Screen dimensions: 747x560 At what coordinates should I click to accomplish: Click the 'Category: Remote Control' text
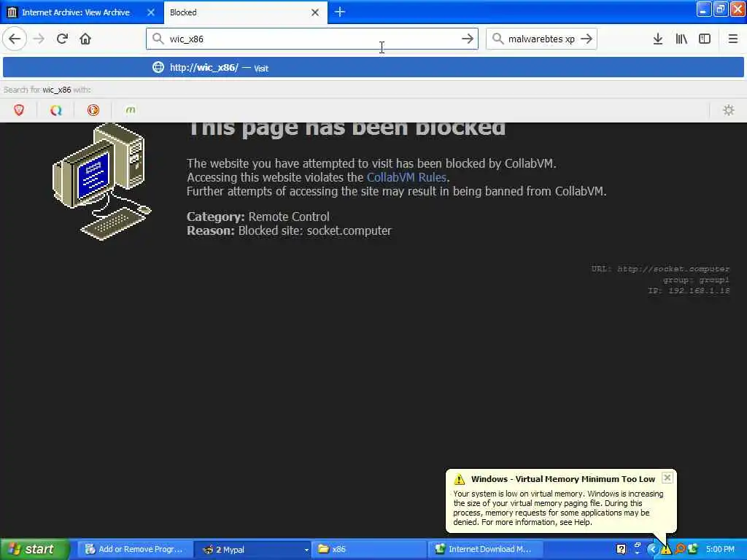tap(258, 217)
